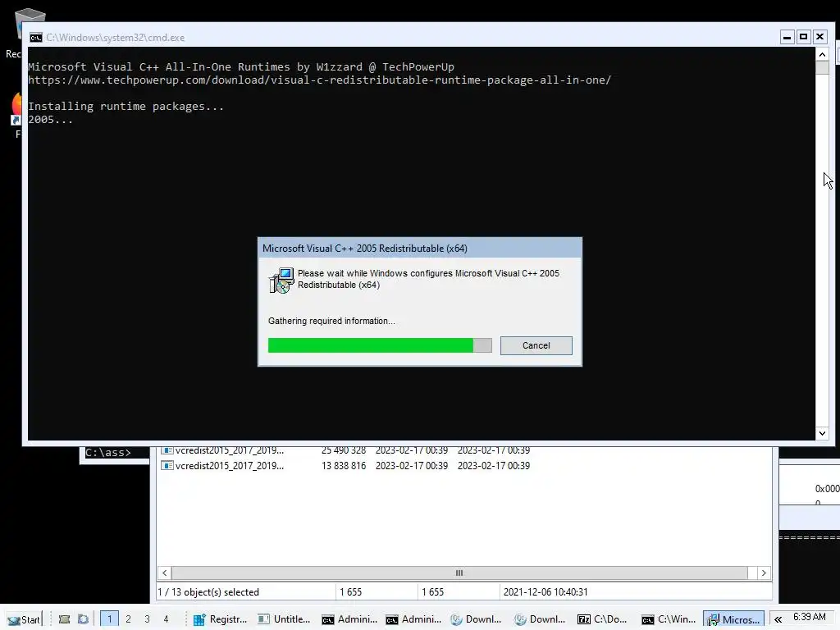Screen dimensions: 840x630
Task: Open first Downloads taskbar item
Action: (477, 619)
